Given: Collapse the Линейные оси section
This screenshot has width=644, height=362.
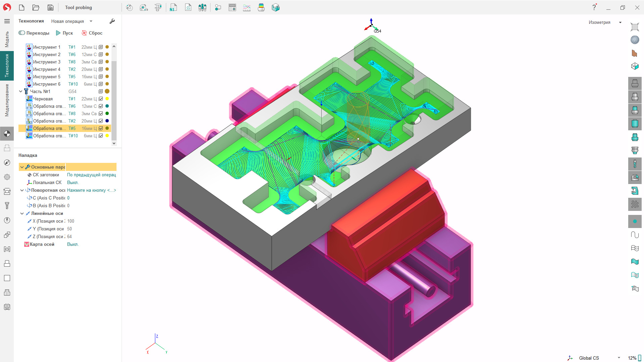Looking at the screenshot, I should 22,213.
